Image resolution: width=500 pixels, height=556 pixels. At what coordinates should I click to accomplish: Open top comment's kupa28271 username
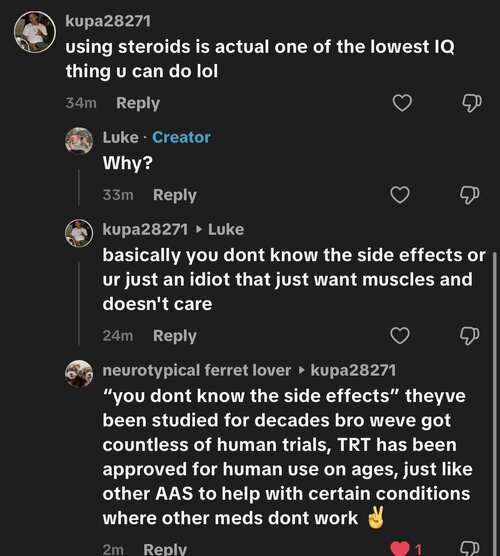tap(108, 21)
